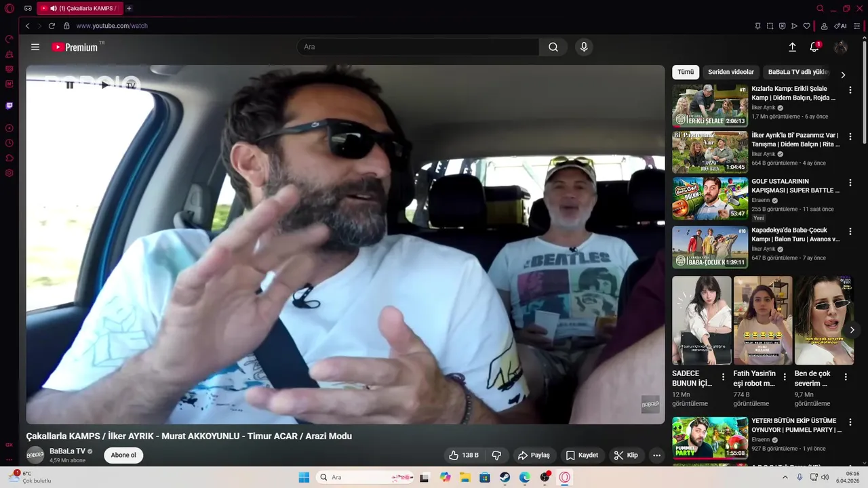Open the send/flow arrow icon
Screen dimensions: 868x488
(x=794, y=26)
